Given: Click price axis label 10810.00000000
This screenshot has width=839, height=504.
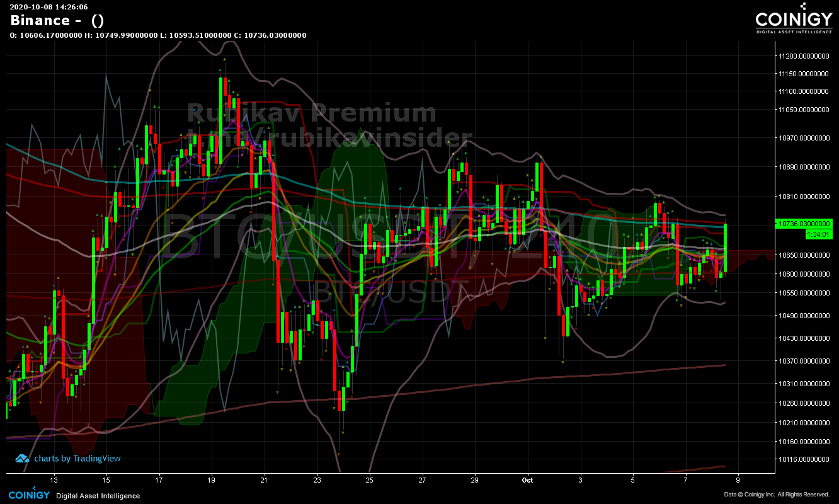Looking at the screenshot, I should click(804, 197).
